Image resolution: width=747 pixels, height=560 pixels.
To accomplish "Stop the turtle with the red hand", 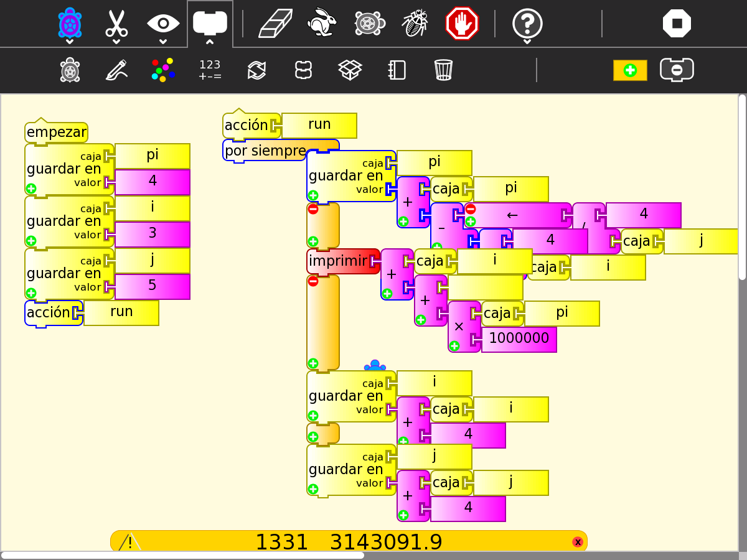I will click(462, 23).
